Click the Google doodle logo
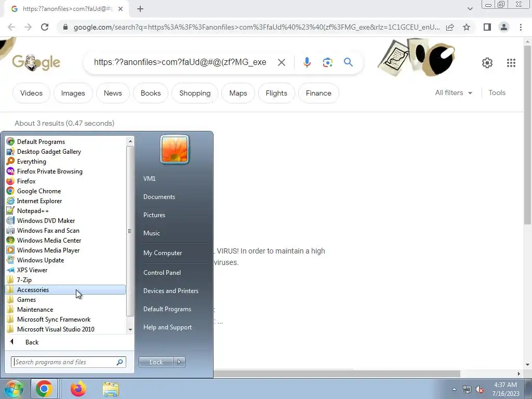 tap(36, 63)
